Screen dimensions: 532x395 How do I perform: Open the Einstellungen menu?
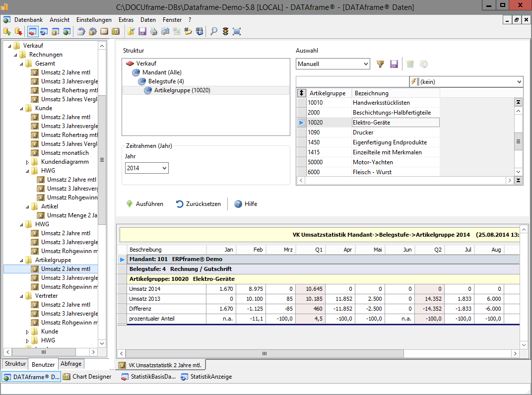[x=94, y=20]
